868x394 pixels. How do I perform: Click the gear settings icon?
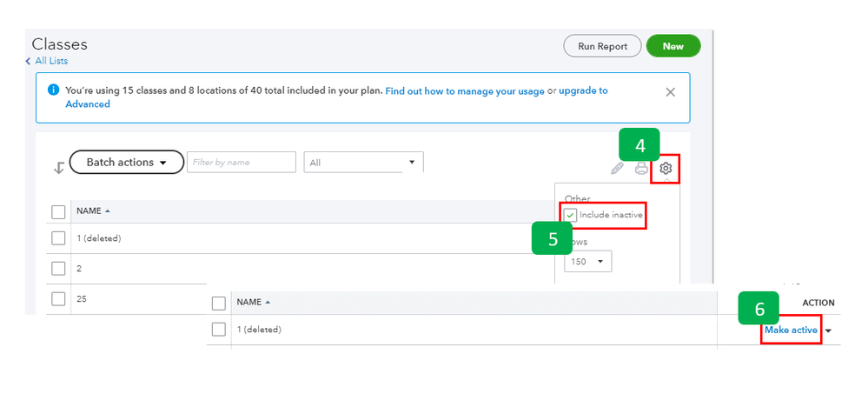point(666,169)
